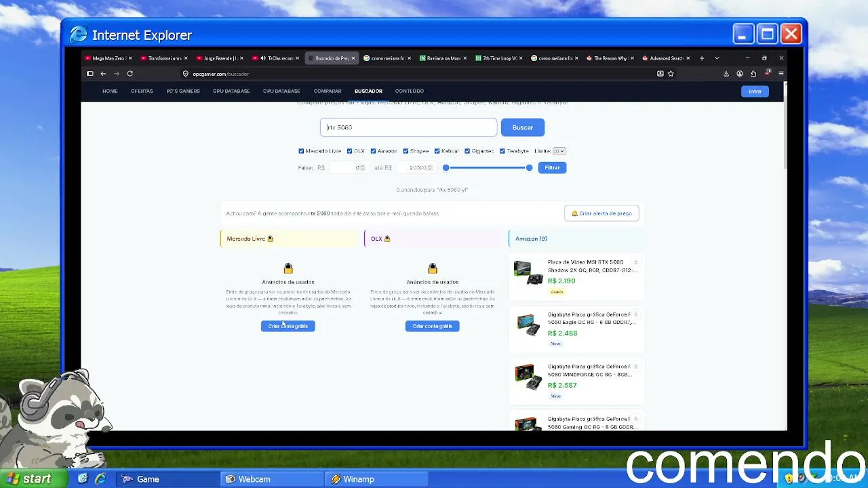Image resolution: width=868 pixels, height=488 pixels.
Task: Open the CPU DATABASE navigation item
Action: coord(281,91)
